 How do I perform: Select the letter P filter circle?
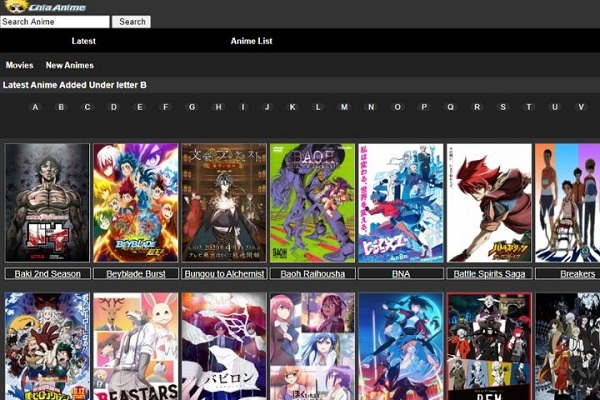(x=424, y=107)
